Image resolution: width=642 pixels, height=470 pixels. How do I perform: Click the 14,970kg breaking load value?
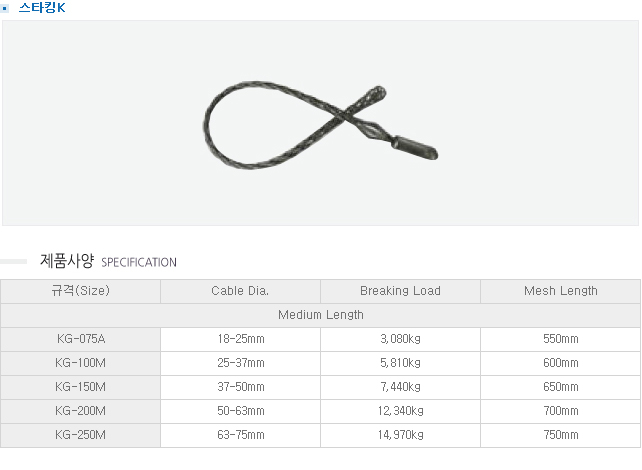[400, 435]
